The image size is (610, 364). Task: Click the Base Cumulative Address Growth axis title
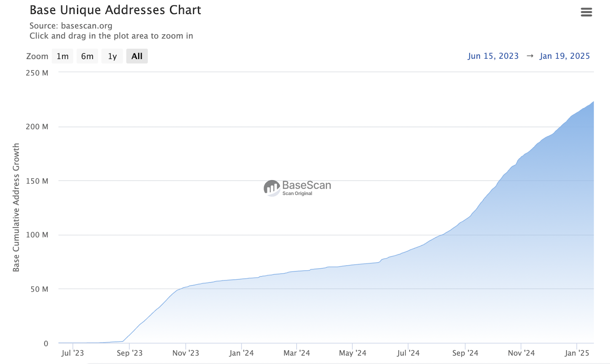coord(16,207)
